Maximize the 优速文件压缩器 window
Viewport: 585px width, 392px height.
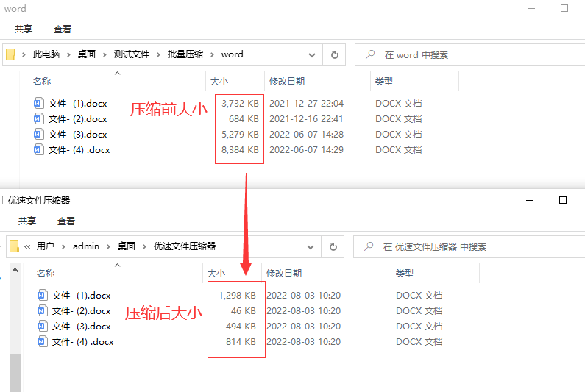[x=563, y=200]
